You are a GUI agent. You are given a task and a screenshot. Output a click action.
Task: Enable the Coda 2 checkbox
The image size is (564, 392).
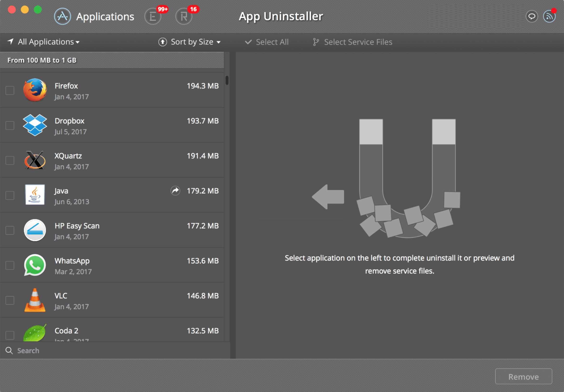point(10,335)
